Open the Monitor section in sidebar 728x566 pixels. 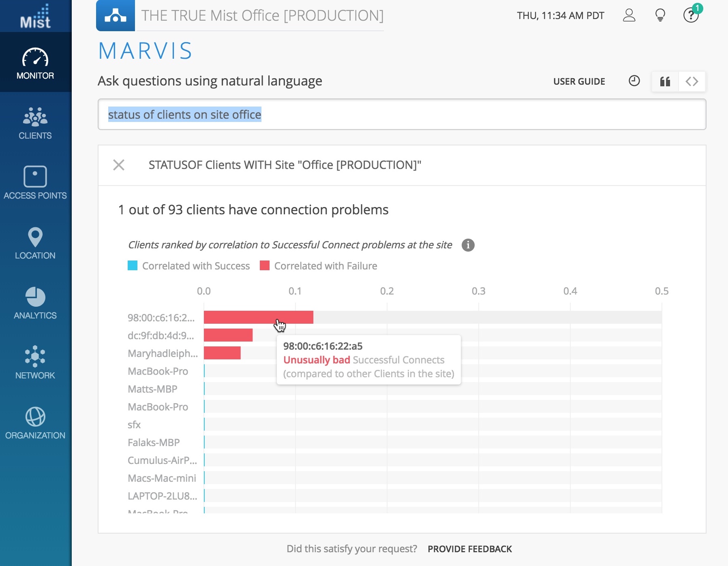[35, 64]
